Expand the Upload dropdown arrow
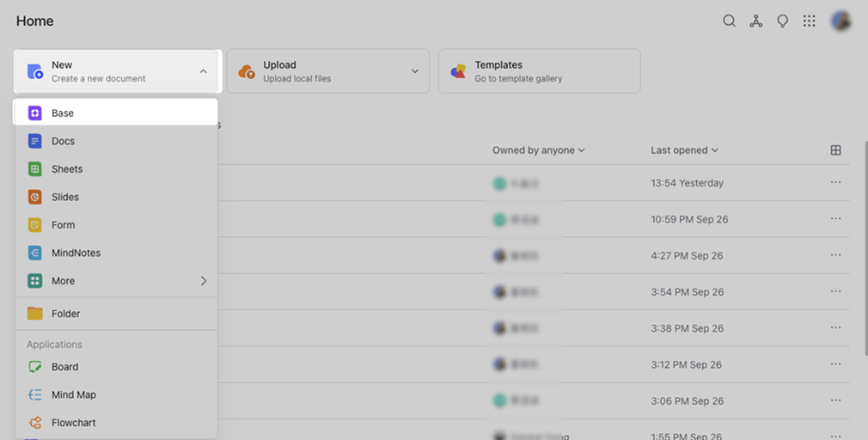Screen dimensions: 868x440 [x=415, y=71]
